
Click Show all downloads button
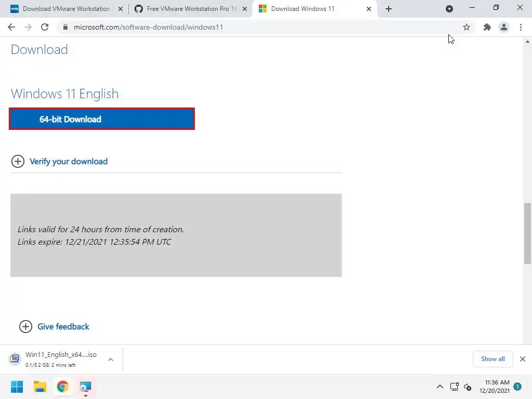(x=493, y=359)
